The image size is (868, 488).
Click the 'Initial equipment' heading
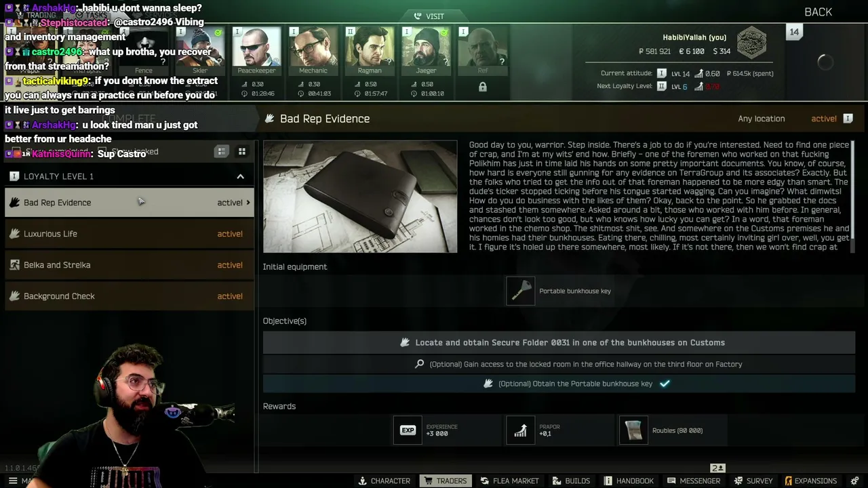(295, 267)
